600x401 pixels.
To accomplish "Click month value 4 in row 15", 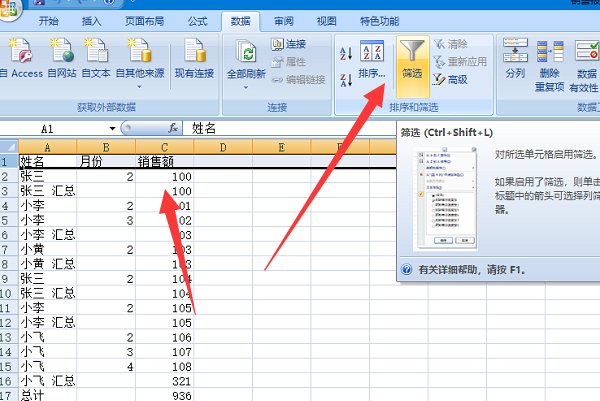I will [130, 367].
